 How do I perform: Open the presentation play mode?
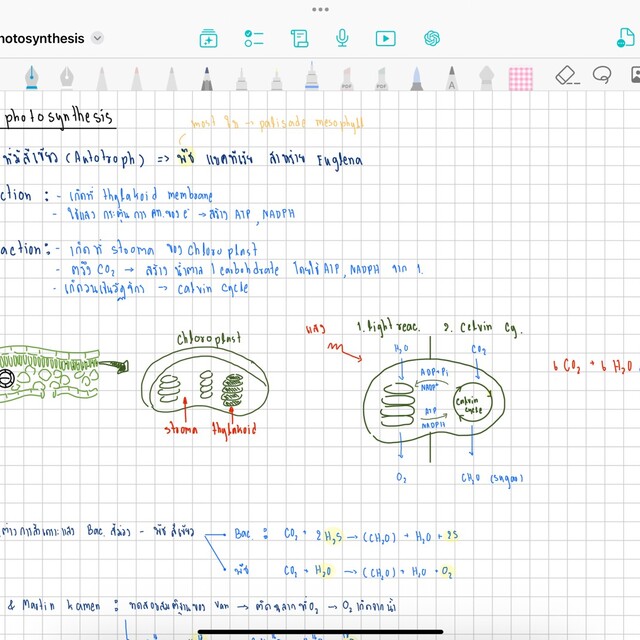[x=385, y=38]
